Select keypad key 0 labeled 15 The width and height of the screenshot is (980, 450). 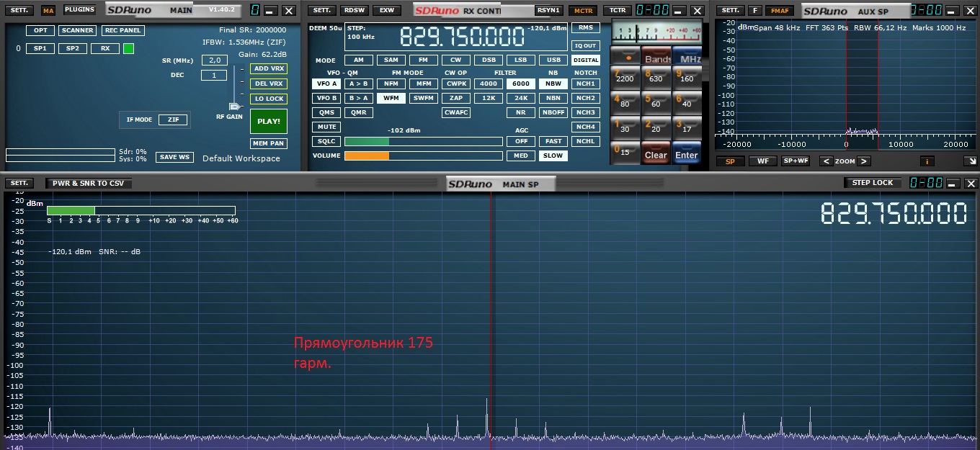[x=625, y=152]
